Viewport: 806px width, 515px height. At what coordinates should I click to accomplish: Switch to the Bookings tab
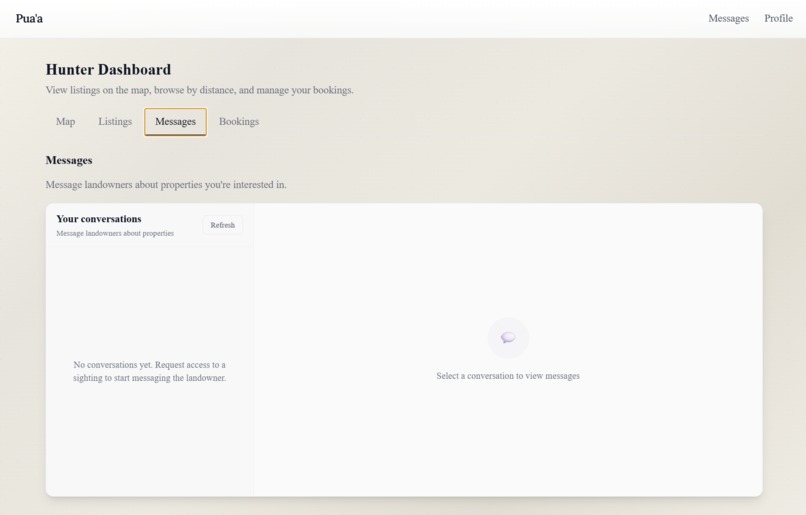[239, 122]
